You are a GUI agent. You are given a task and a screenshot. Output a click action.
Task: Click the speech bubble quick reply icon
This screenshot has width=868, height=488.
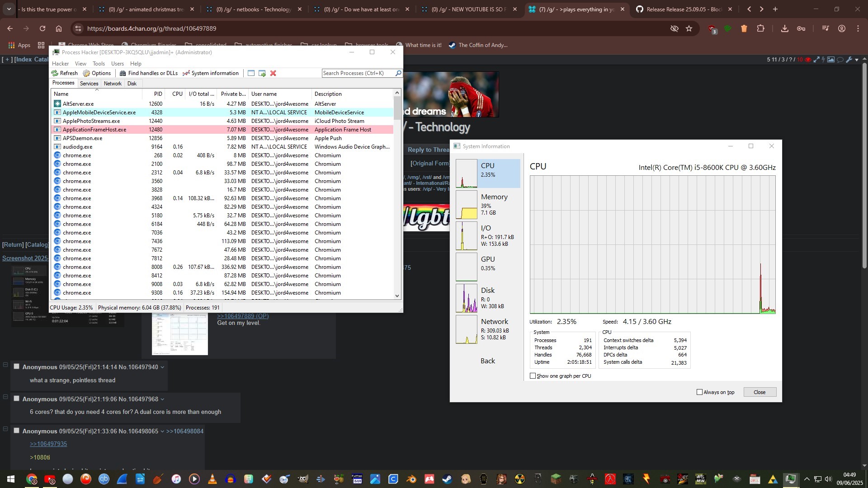tap(840, 60)
